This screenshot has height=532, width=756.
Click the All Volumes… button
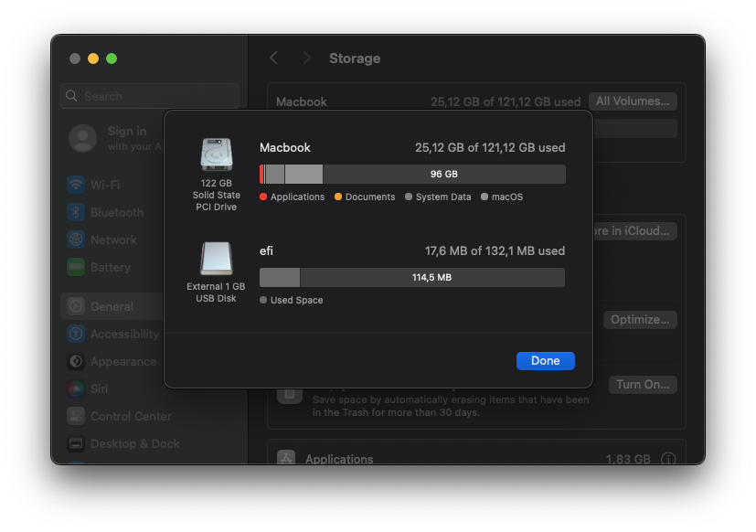click(x=633, y=101)
